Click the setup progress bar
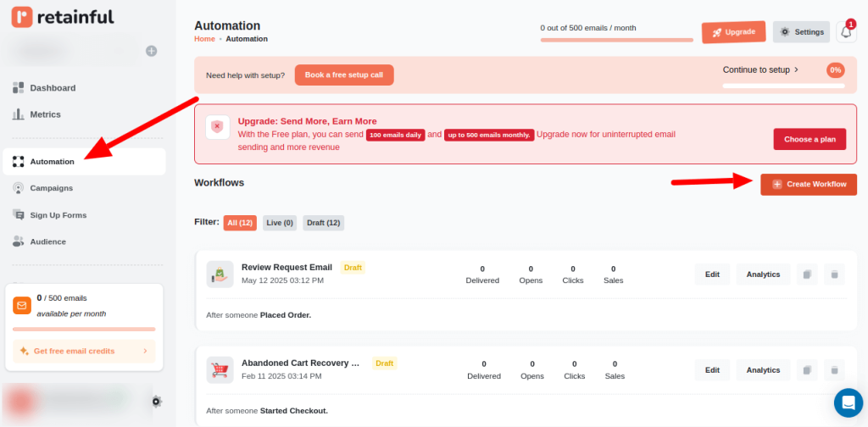This screenshot has width=868, height=427. coord(783,86)
